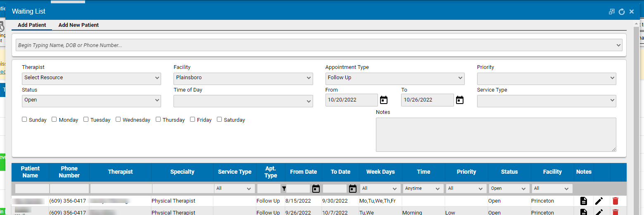Sort by the Priority column header
644x215 pixels.
click(x=466, y=172)
